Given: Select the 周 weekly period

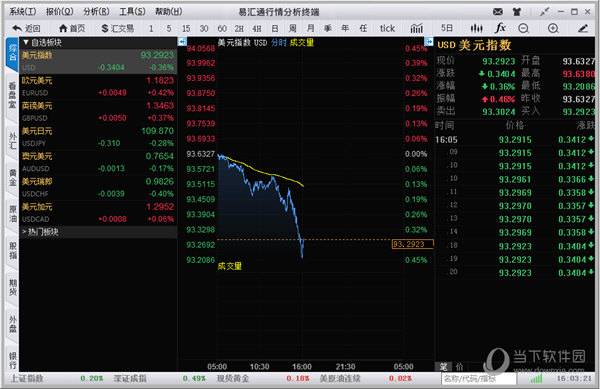Looking at the screenshot, I should click(293, 28).
